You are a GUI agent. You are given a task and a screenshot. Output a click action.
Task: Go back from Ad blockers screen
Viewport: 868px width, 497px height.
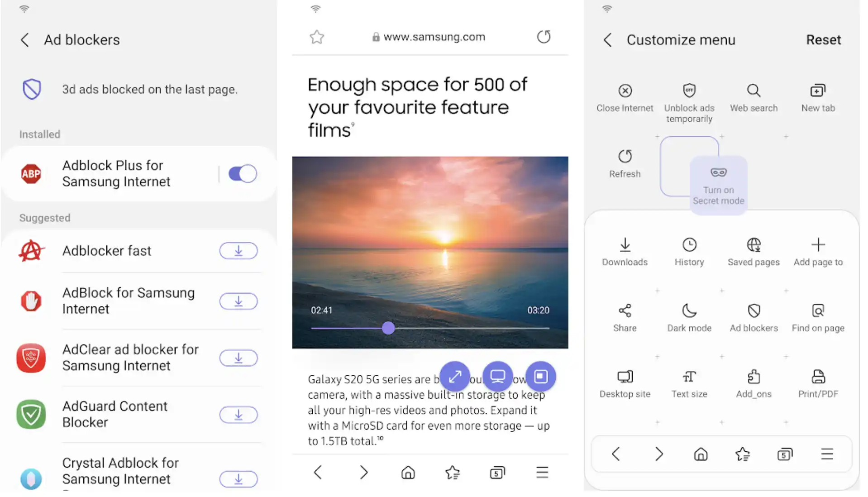coord(25,40)
